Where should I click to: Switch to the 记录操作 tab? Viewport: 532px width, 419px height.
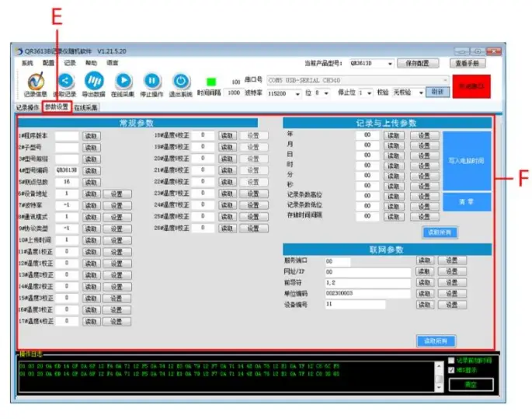tap(28, 107)
